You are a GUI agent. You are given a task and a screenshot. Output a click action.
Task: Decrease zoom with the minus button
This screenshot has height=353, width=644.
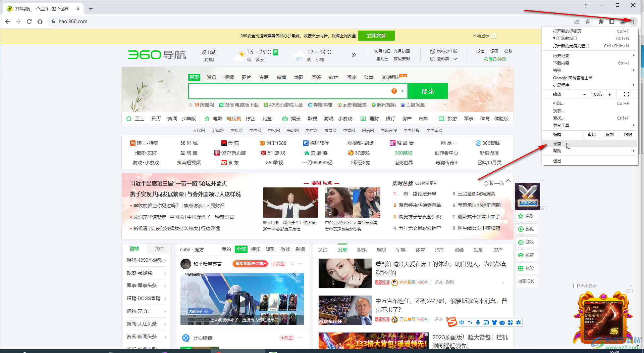[584, 94]
